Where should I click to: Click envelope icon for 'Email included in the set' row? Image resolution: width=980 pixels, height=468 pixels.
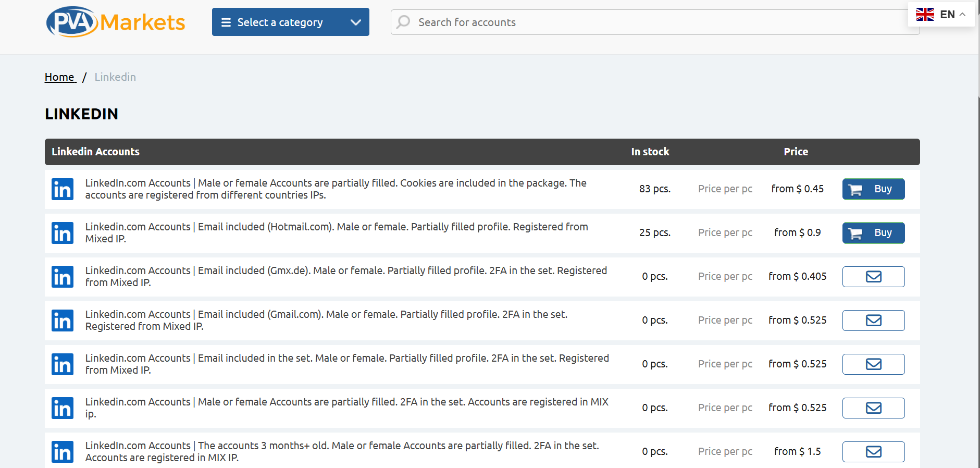click(873, 364)
